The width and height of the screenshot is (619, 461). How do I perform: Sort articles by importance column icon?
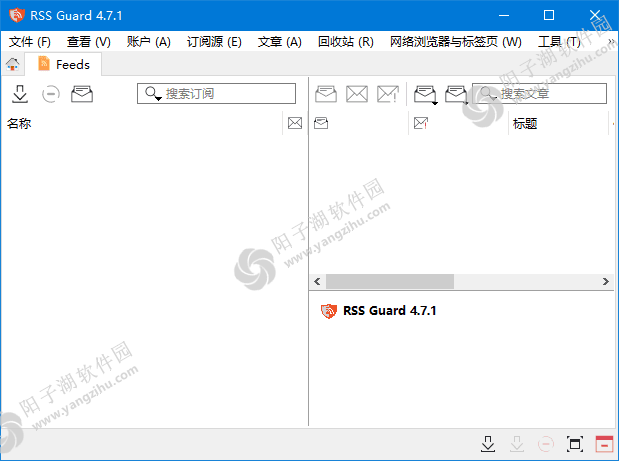tap(421, 123)
